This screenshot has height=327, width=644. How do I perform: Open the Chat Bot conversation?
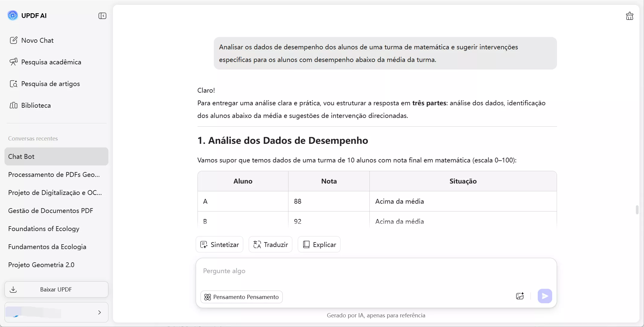click(x=21, y=156)
